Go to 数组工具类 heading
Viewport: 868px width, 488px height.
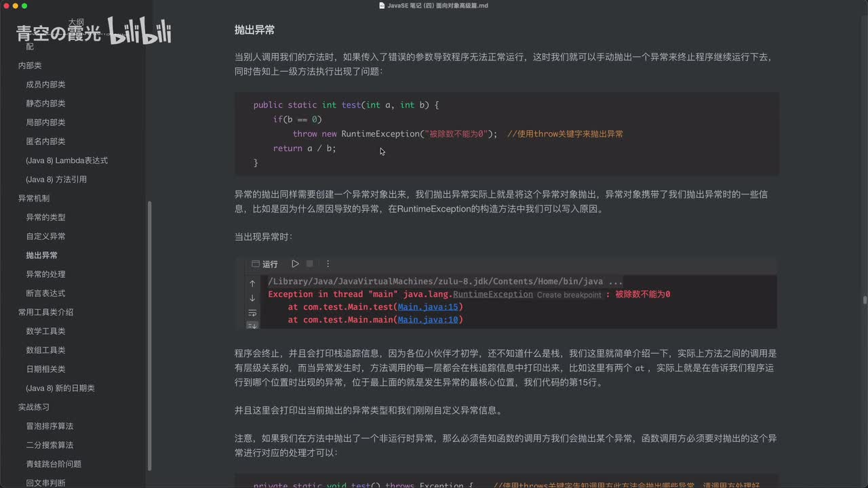coord(45,350)
